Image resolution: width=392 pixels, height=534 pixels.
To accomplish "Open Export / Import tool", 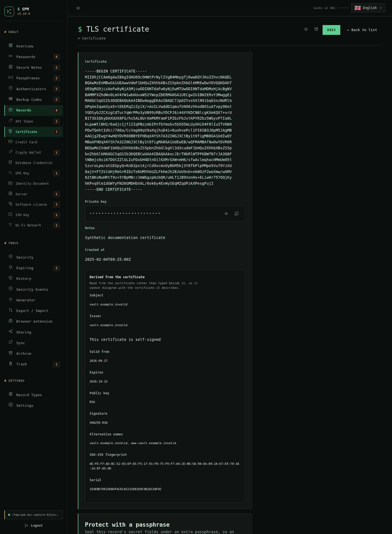I will tap(34, 311).
